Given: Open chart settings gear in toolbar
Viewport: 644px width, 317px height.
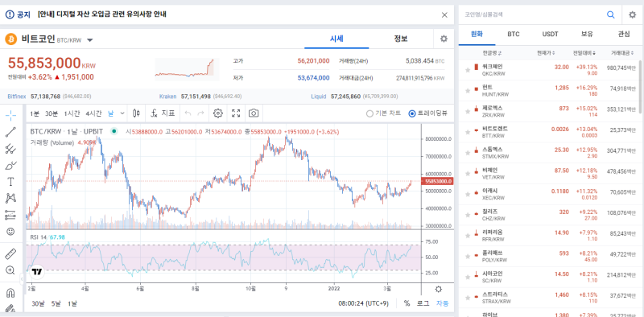Looking at the screenshot, I should pos(218,113).
